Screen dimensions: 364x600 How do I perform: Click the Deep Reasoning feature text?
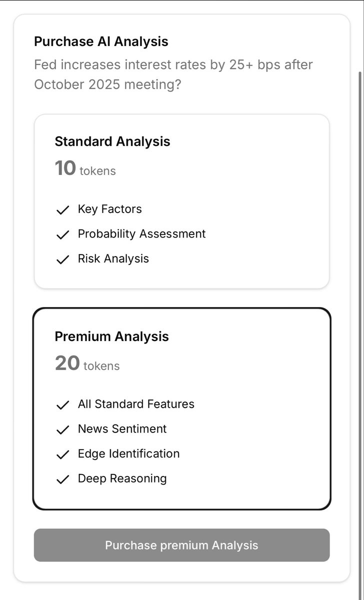tap(122, 478)
